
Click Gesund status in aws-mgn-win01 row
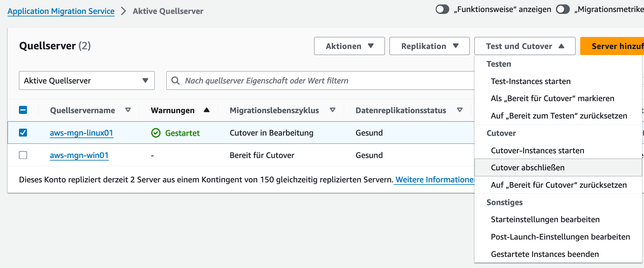[369, 155]
